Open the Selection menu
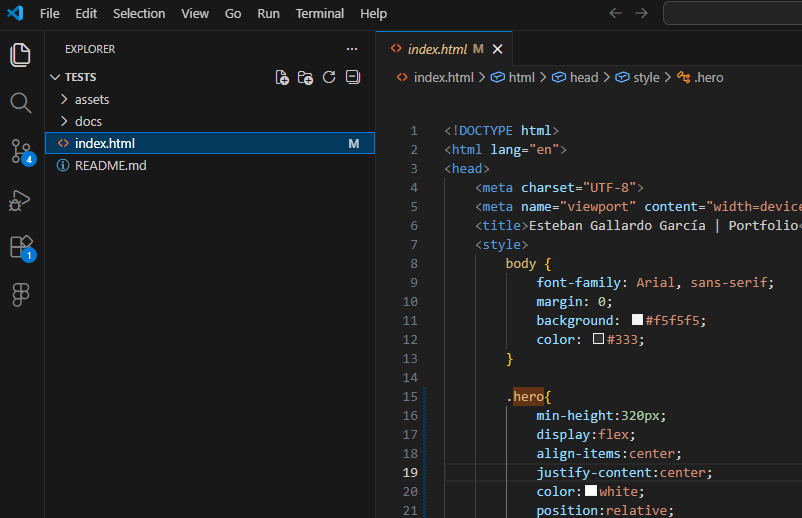Screen dimensions: 802x518 point(139,14)
